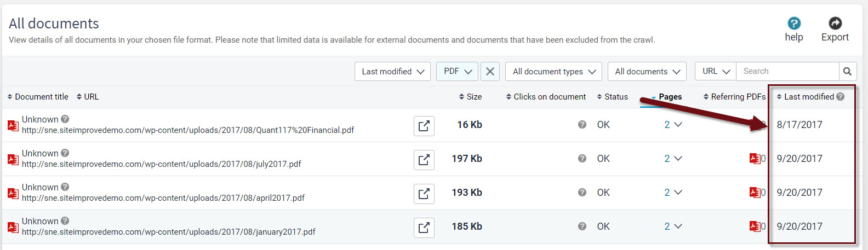The width and height of the screenshot is (868, 250).
Task: Clear the PDF filter with X button
Action: coord(490,72)
